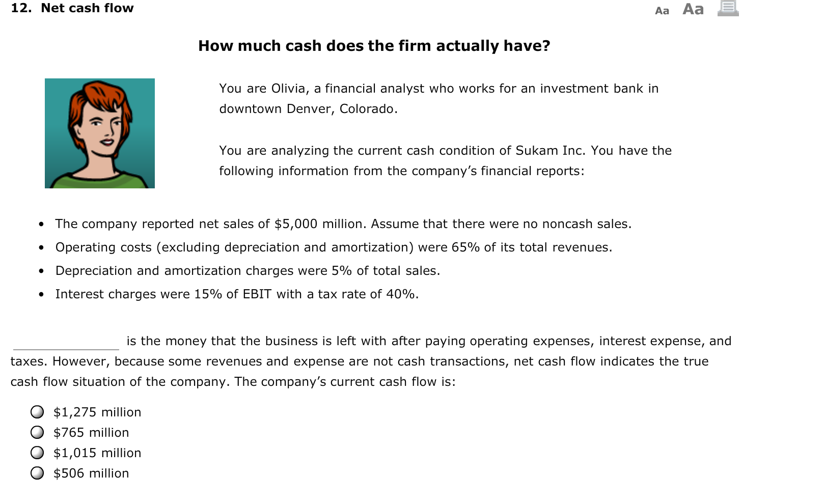
Task: Click the radio button next to $506 million
Action: coord(38,473)
